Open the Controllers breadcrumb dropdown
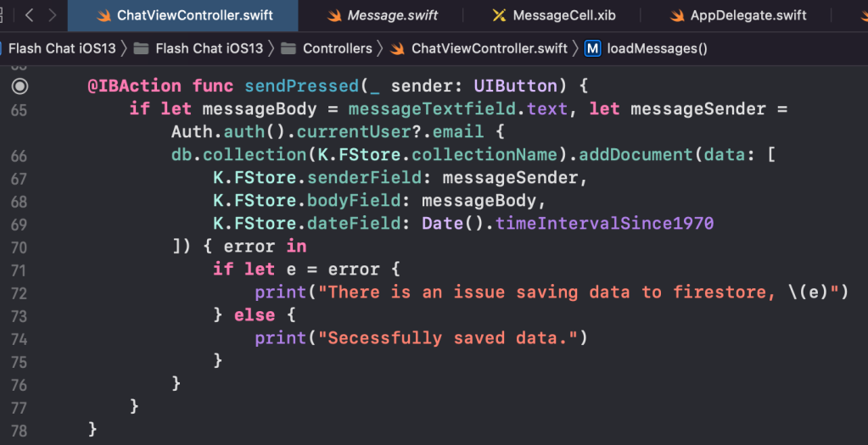The width and height of the screenshot is (868, 445). tap(337, 48)
